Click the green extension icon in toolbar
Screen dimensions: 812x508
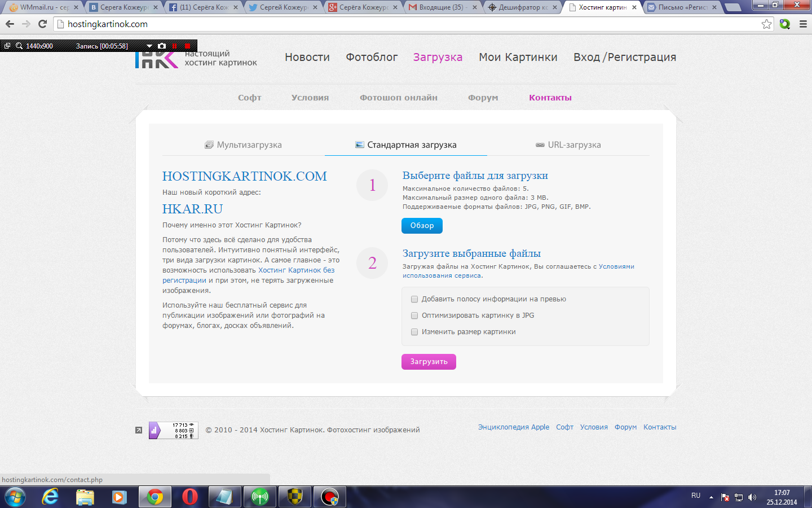(x=785, y=24)
